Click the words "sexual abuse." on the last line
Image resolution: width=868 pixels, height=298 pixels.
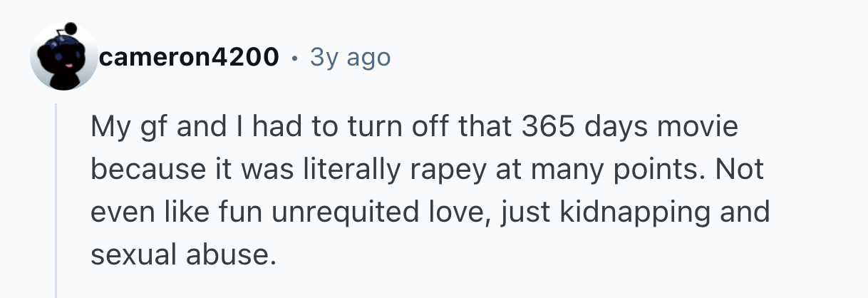coord(182,255)
